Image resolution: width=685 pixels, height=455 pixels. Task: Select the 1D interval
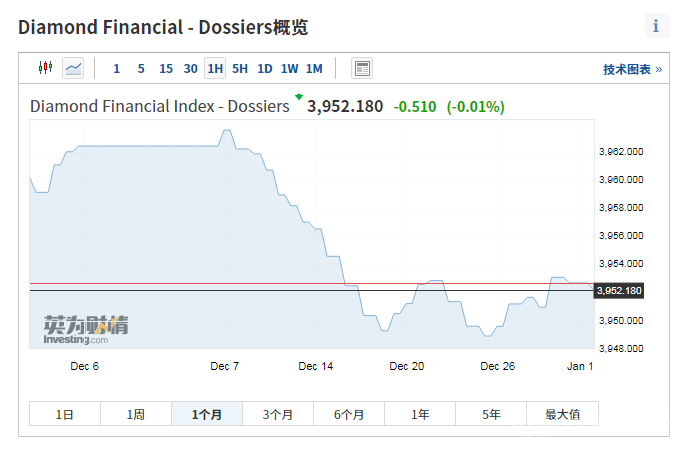265,68
